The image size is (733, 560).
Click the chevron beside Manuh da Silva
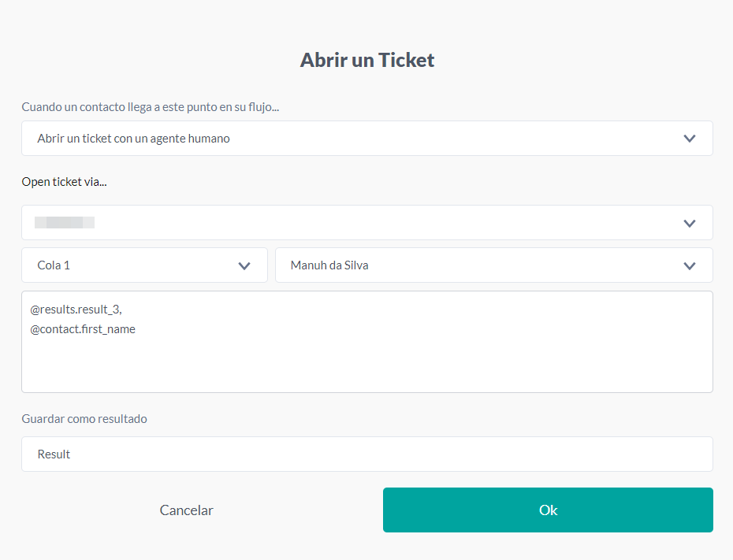[x=690, y=265]
